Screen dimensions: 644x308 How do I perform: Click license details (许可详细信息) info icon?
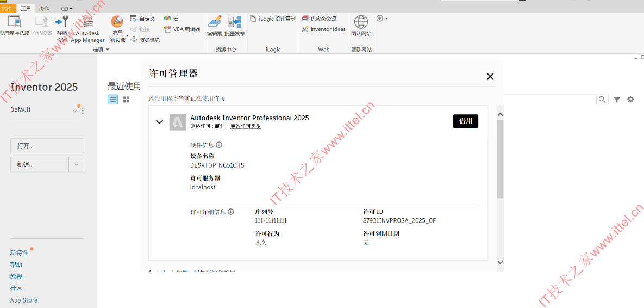point(231,212)
